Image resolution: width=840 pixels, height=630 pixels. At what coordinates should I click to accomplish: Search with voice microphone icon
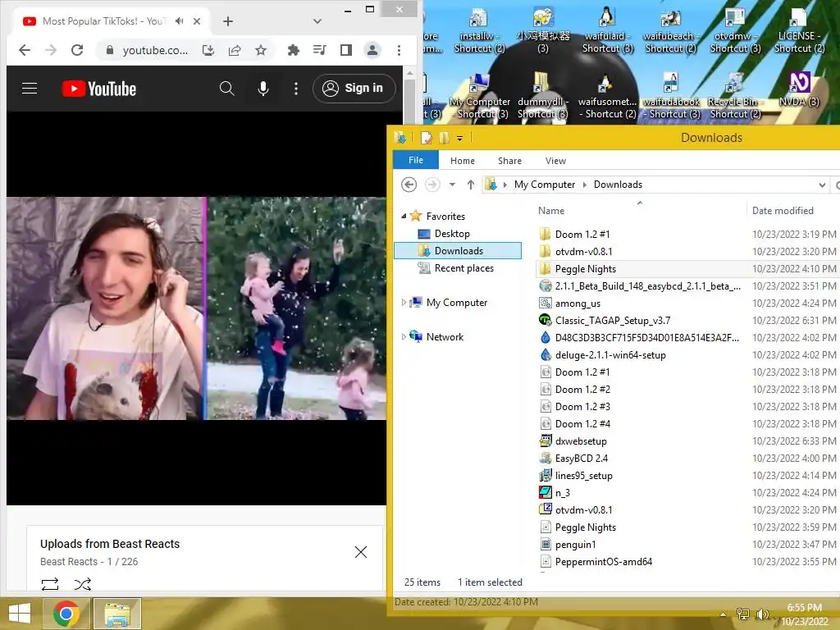[x=263, y=89]
